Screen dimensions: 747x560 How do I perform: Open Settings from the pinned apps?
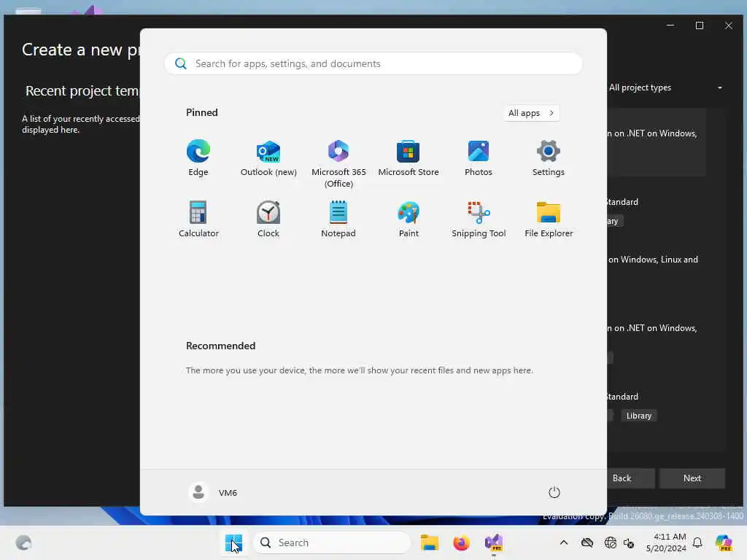click(x=549, y=158)
